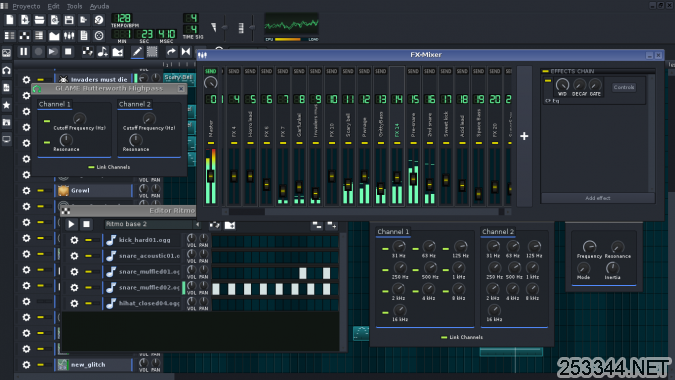Click the Growl instrument track name
675x380 pixels.
(x=81, y=190)
